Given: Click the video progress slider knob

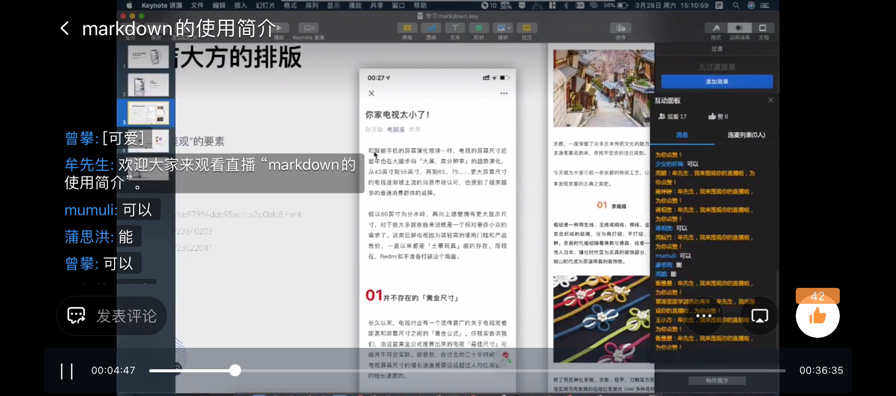Looking at the screenshot, I should (x=235, y=370).
